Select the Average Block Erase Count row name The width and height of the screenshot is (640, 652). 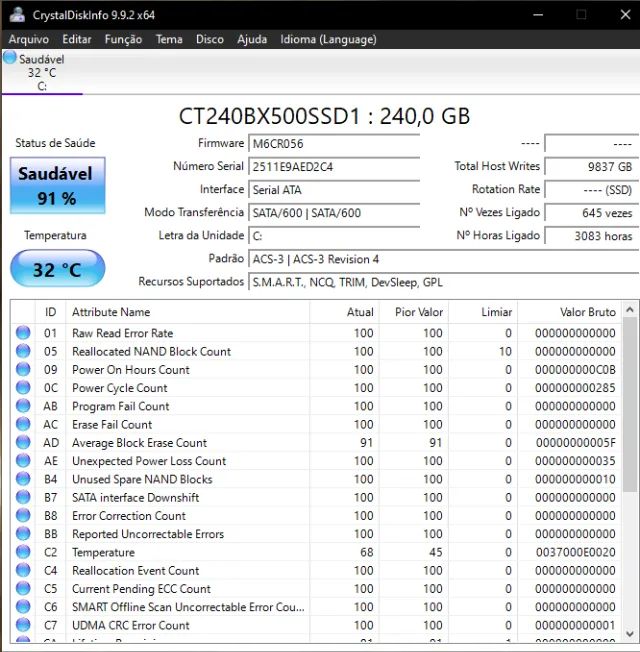[x=139, y=443]
